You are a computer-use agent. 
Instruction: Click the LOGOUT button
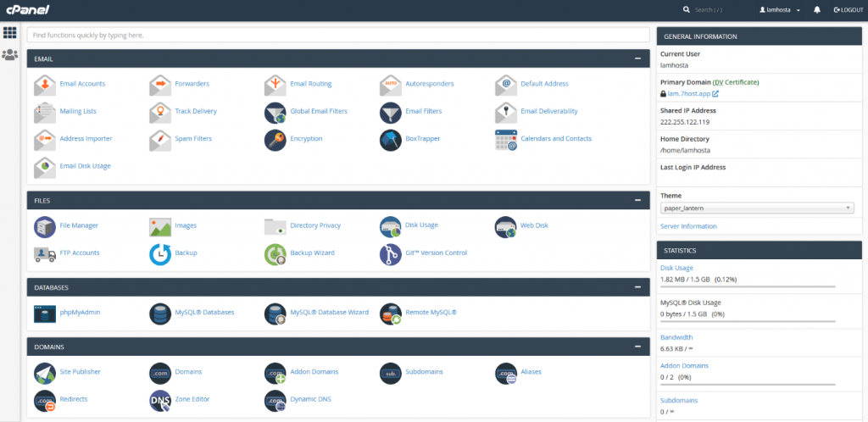click(848, 10)
